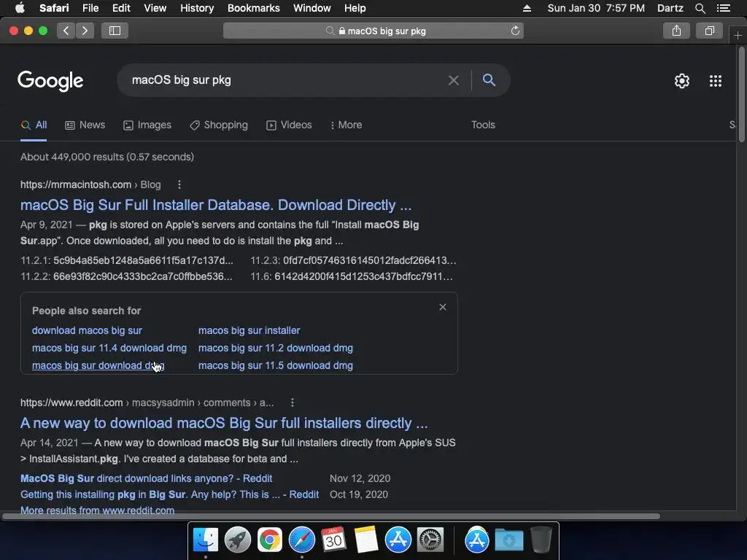Click the eject icon in menu bar
Image resolution: width=747 pixels, height=560 pixels.
pos(527,8)
